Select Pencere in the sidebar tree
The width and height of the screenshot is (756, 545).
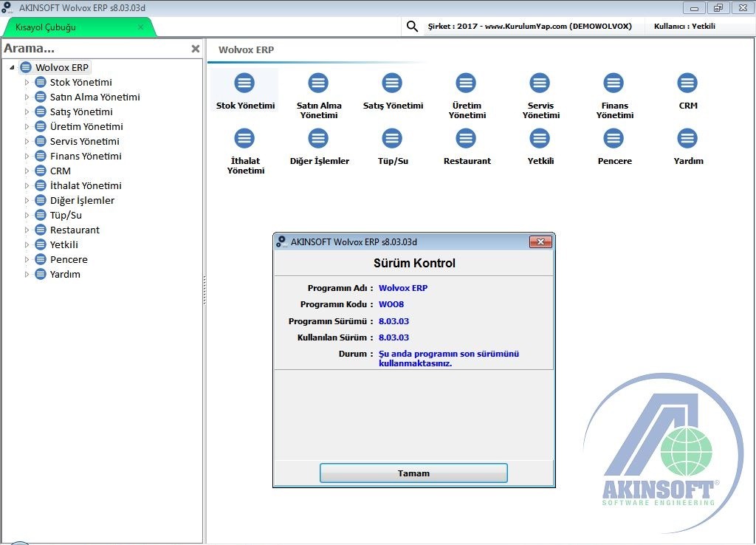tap(69, 259)
